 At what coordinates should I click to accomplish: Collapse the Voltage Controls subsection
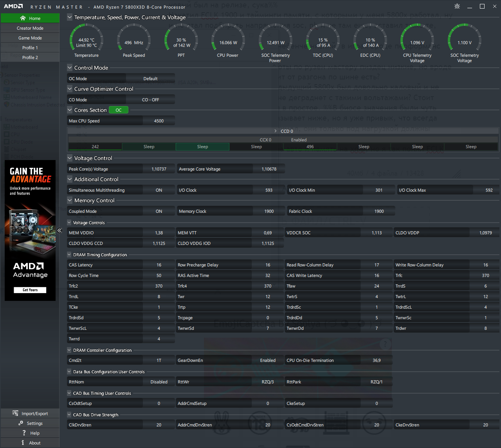[x=69, y=222]
